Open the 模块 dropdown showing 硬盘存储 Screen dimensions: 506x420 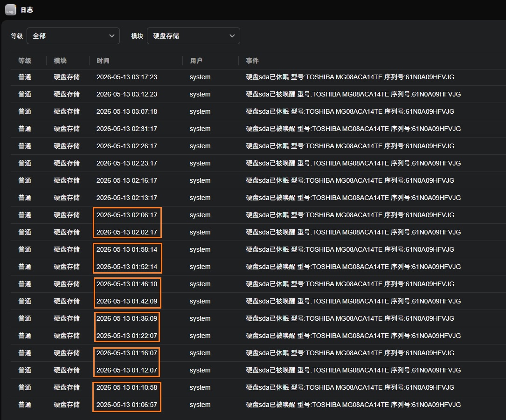(x=193, y=36)
